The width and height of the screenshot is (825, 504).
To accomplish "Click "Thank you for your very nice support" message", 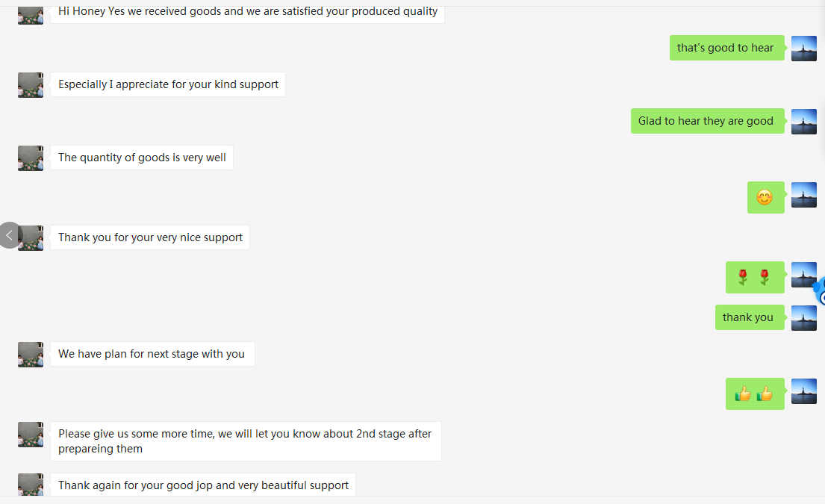I will click(x=150, y=237).
